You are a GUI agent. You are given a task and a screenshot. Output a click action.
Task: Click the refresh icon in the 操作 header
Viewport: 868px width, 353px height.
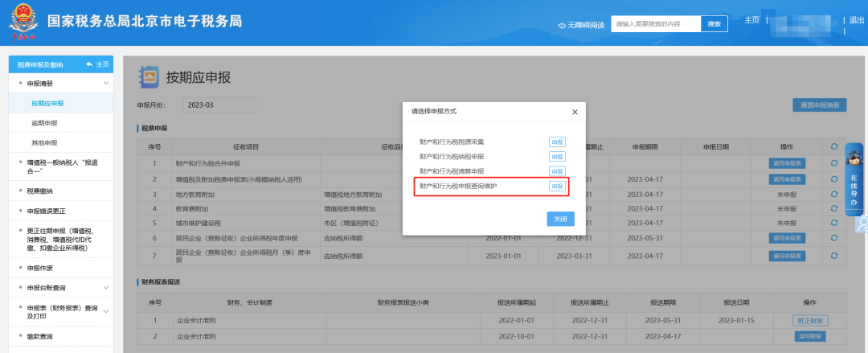[834, 147]
